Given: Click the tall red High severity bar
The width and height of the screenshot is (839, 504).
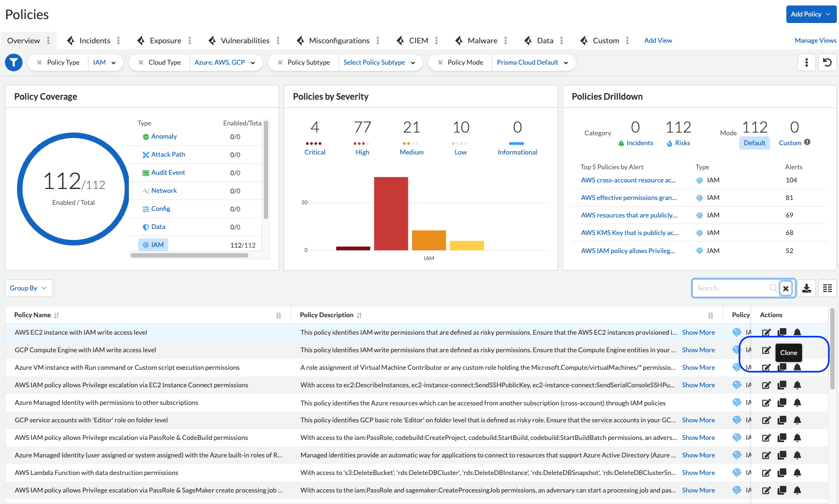Looking at the screenshot, I should click(391, 213).
